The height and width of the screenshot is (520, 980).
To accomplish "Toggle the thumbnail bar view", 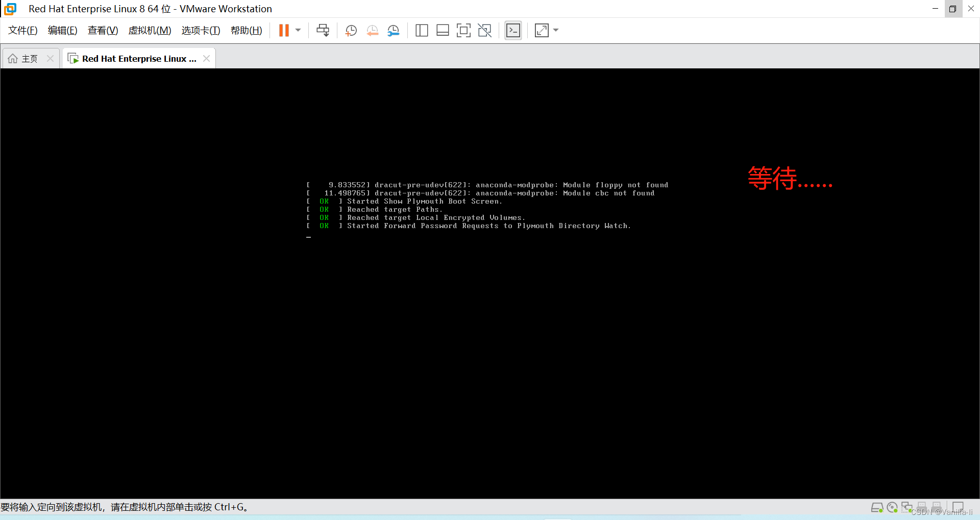I will 443,31.
